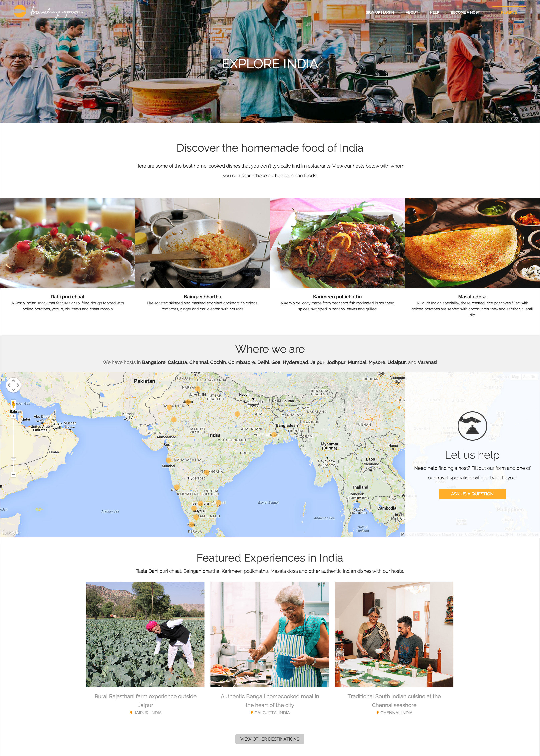Viewport: 540px width, 756px height.
Task: Click the Masala dosa dish photo
Action: (472, 243)
